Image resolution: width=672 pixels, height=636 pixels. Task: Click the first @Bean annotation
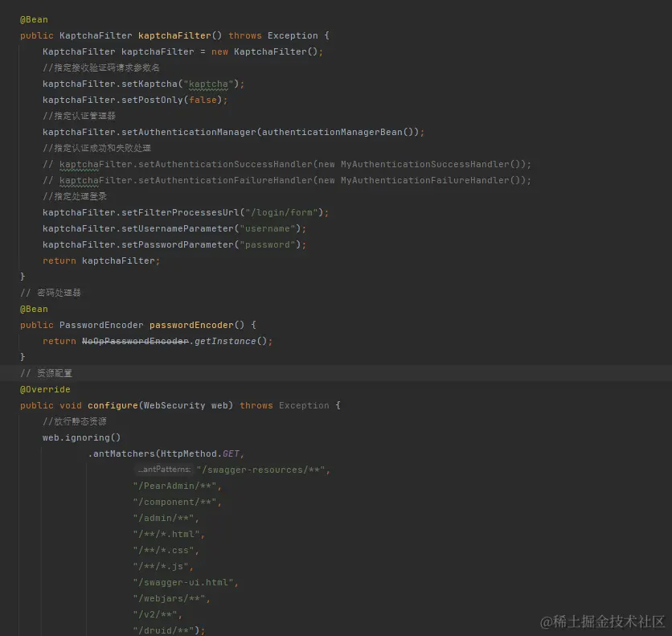pyautogui.click(x=34, y=20)
